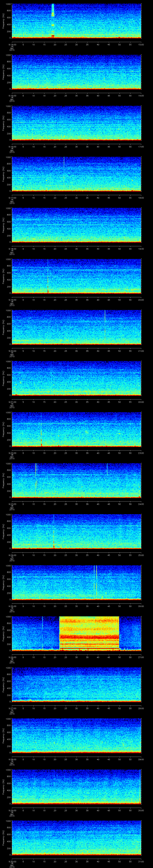Image resolution: width=153 pixels, height=868 pixels.
Task: Click the '9:21:00' start time label
Action: click(x=12, y=402)
